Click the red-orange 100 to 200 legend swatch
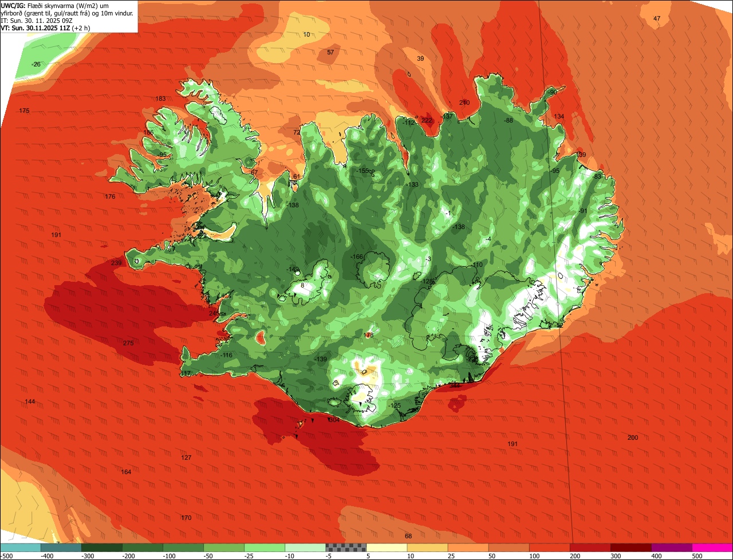 click(x=549, y=547)
